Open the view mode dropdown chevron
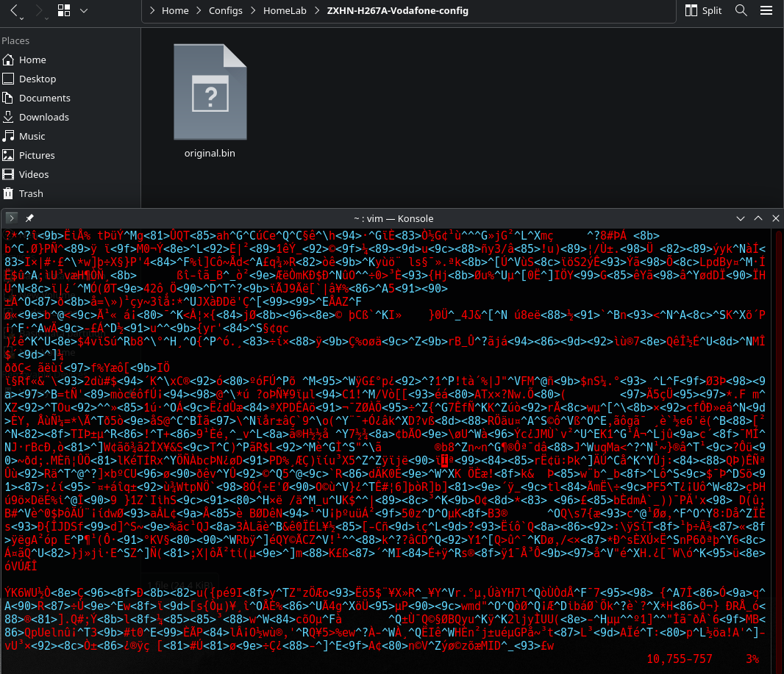The width and height of the screenshot is (784, 674). (83, 10)
